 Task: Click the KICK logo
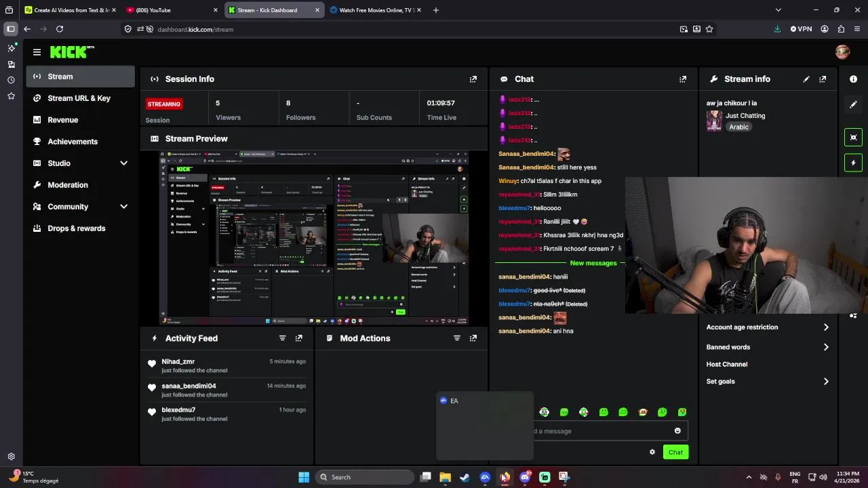click(x=72, y=52)
